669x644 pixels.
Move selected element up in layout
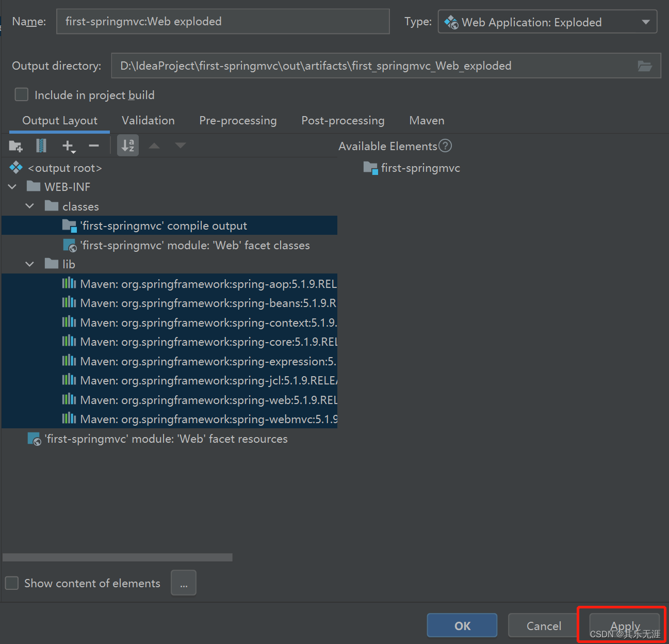(x=154, y=146)
